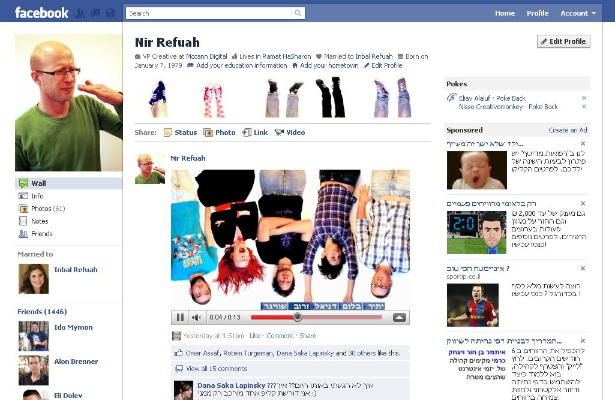Focus the Search input field
The width and height of the screenshot is (615, 400).
(x=209, y=13)
